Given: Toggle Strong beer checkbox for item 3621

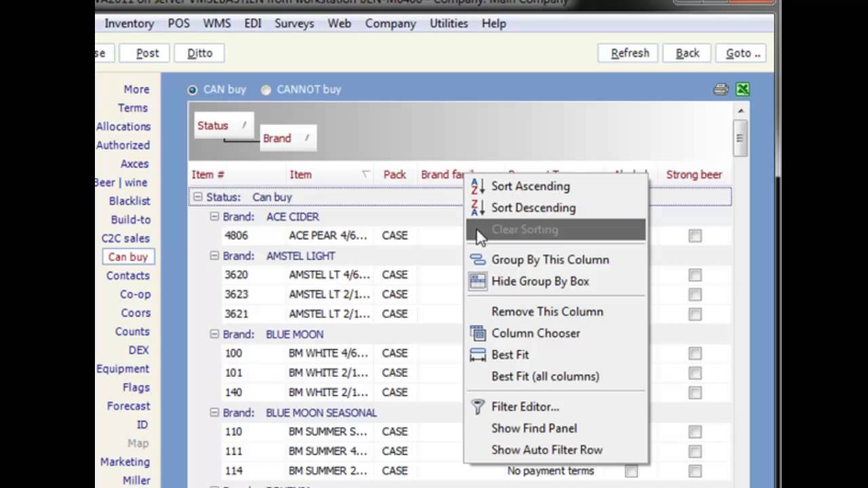Looking at the screenshot, I should click(695, 314).
